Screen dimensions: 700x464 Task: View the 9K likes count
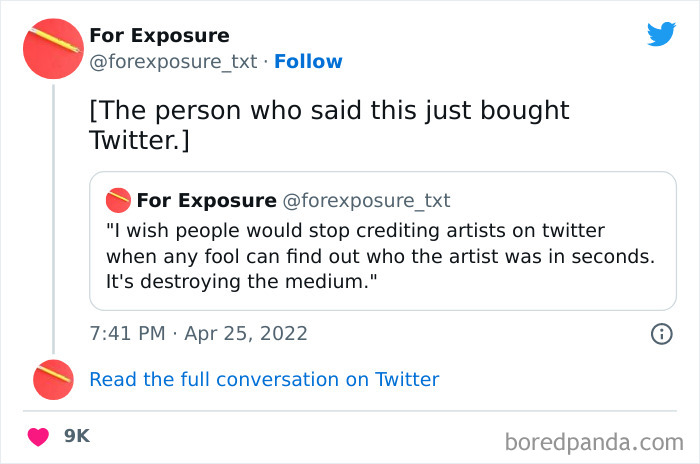(77, 436)
